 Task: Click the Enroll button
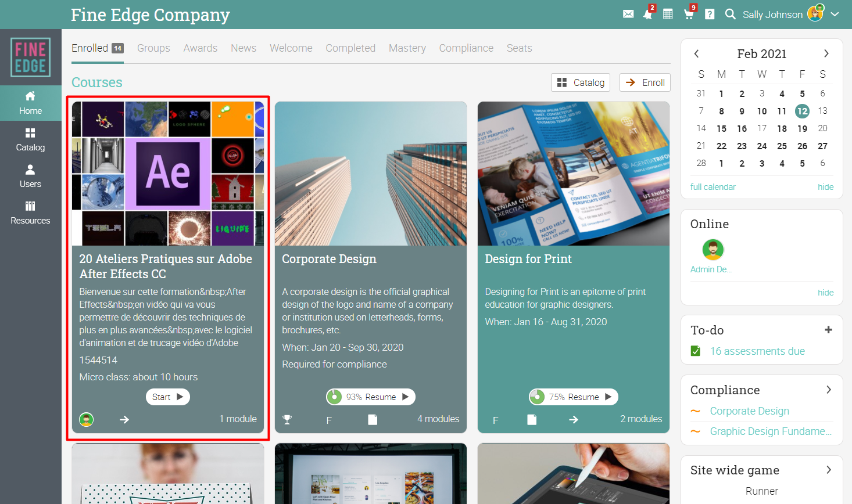pos(645,82)
